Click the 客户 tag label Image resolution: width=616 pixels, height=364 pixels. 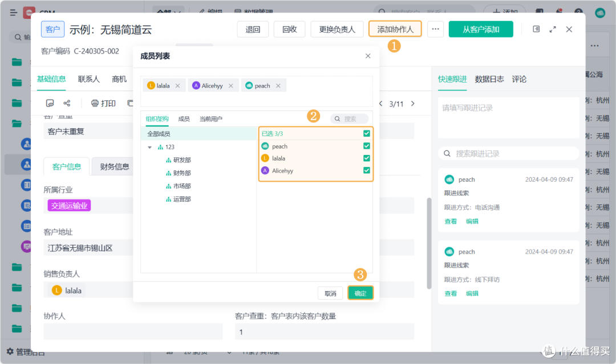52,30
